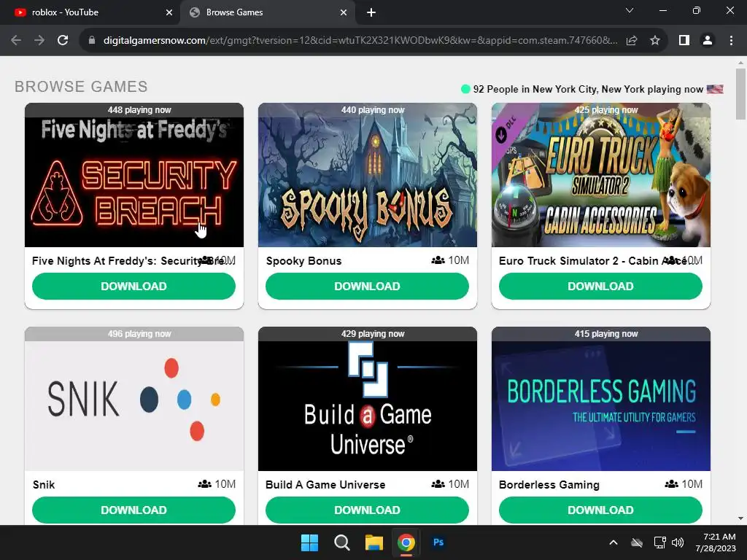This screenshot has width=747, height=560.
Task: Open Euro Truck Simulator 2 thumbnail
Action: (x=601, y=175)
